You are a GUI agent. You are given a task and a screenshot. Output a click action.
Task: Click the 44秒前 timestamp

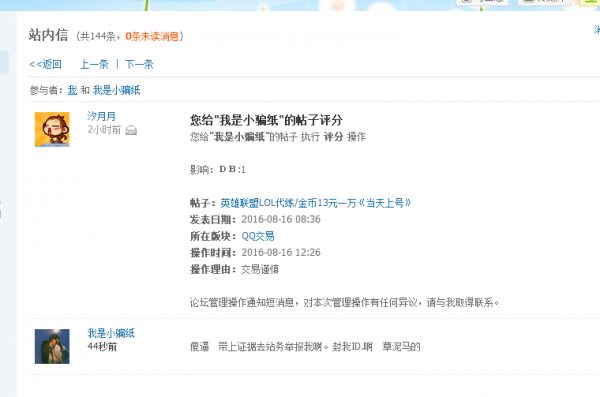(102, 347)
